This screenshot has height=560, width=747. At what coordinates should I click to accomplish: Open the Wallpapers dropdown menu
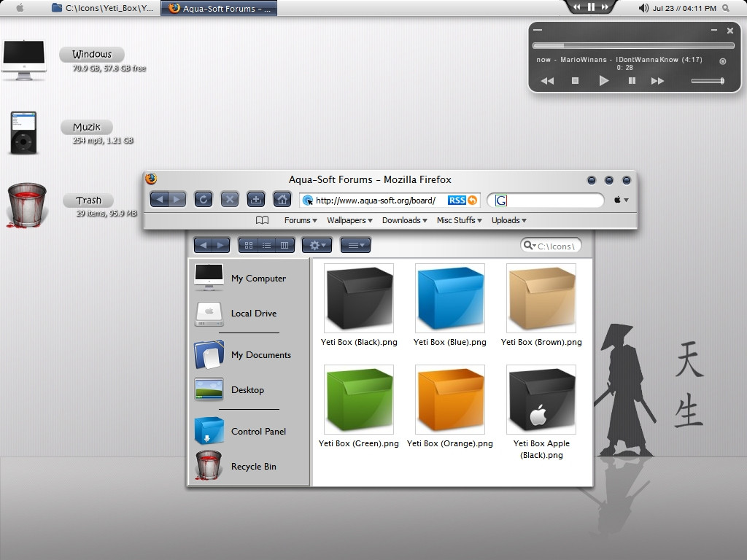coord(349,220)
